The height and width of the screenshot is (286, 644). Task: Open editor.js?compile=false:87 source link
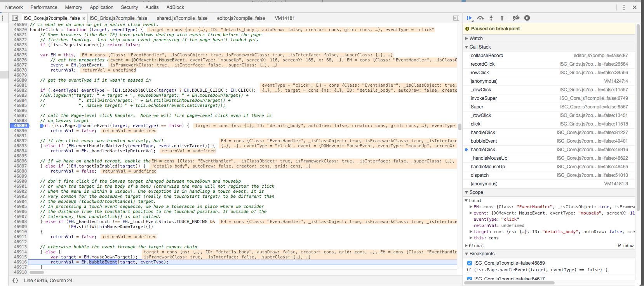600,56
